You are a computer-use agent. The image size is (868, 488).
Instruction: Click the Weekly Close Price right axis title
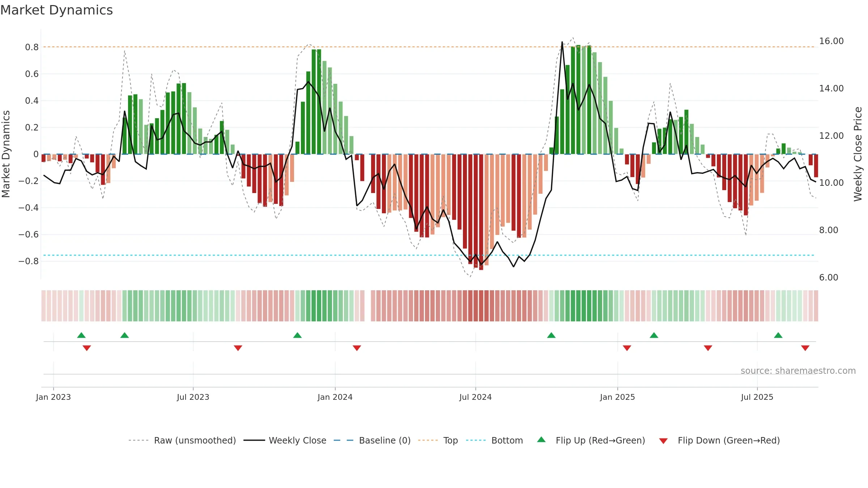click(x=858, y=154)
